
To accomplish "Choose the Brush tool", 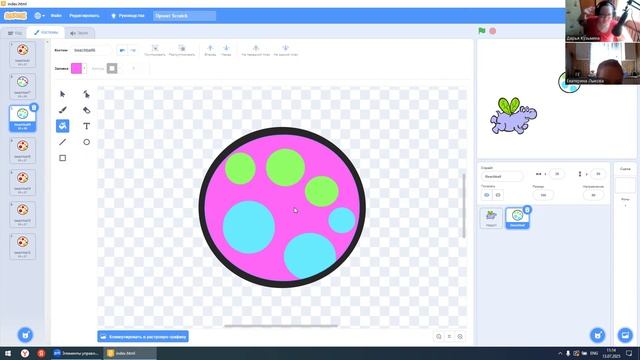I will [62, 110].
